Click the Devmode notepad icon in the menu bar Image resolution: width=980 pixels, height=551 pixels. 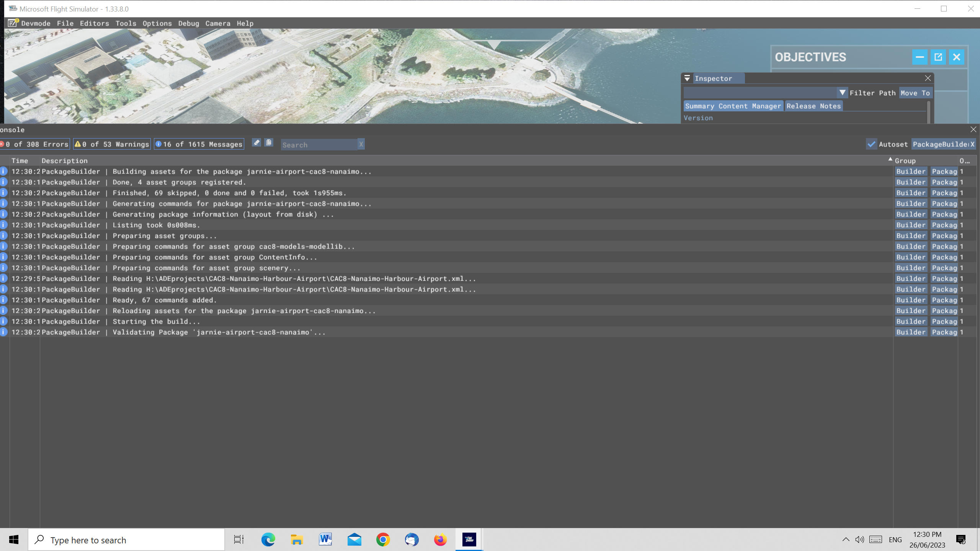12,23
